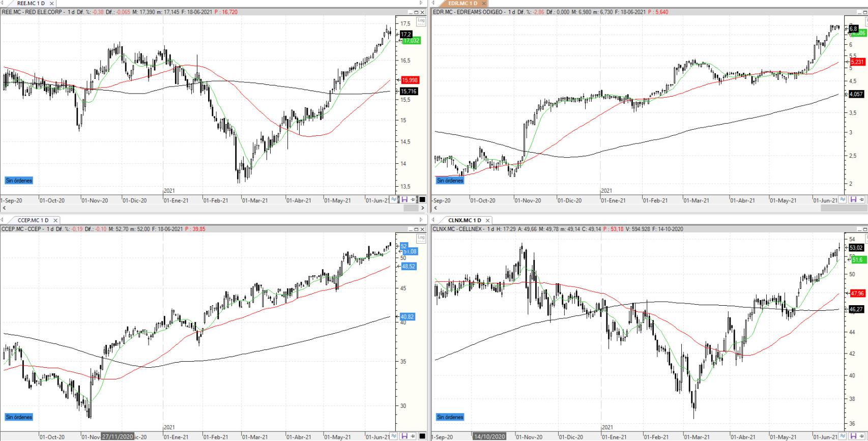
Task: Toggle Log scale on the CCEP.MC chart
Action: [x=421, y=238]
